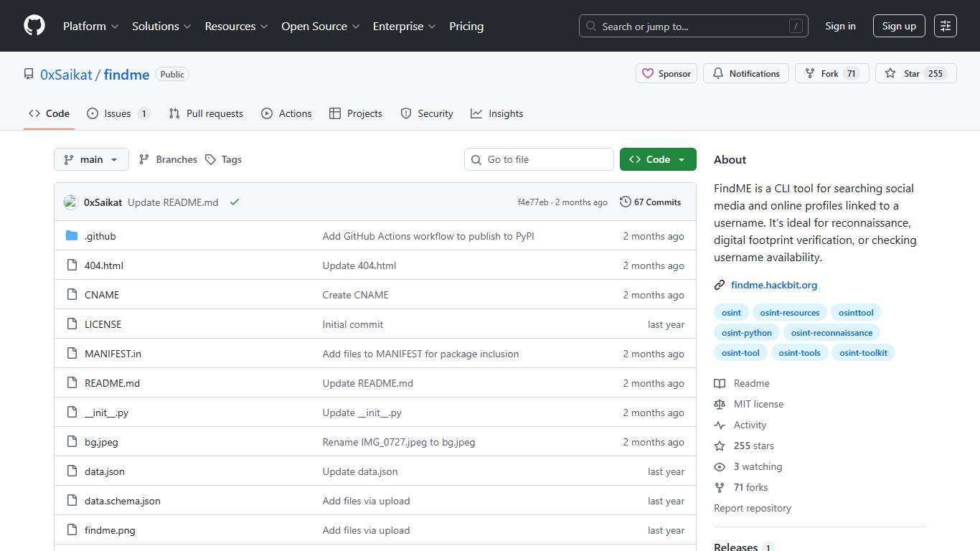This screenshot has width=980, height=551.
Task: Open the command palette icon in navbar
Action: [945, 26]
